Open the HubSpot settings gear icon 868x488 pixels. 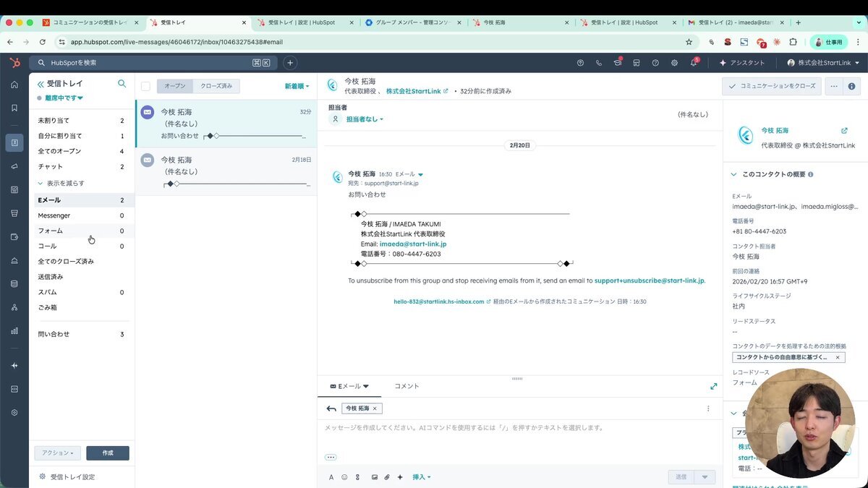674,64
